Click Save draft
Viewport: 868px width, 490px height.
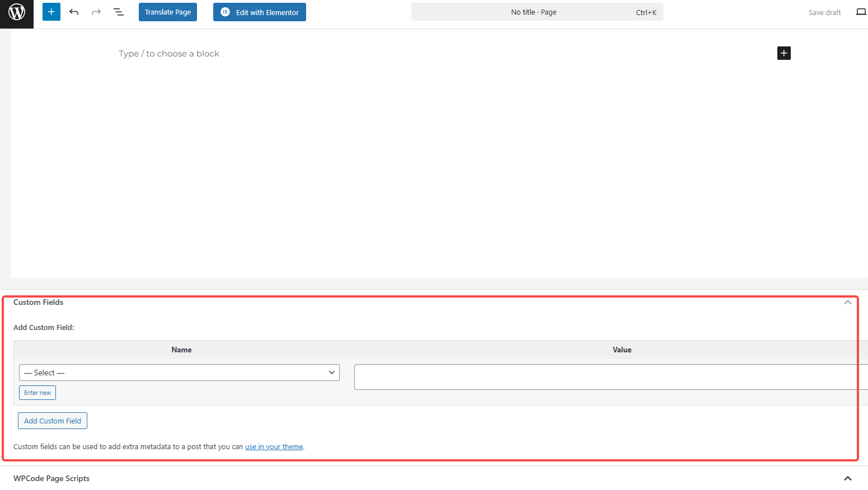point(824,12)
